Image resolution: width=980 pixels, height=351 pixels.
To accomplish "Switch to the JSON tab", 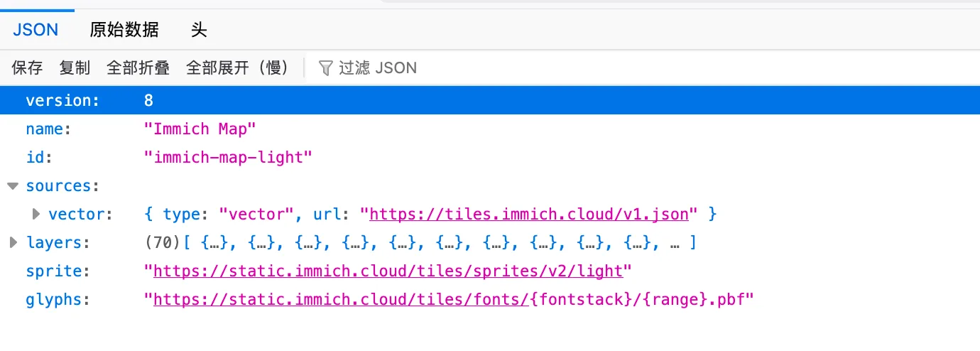I will pos(36,30).
